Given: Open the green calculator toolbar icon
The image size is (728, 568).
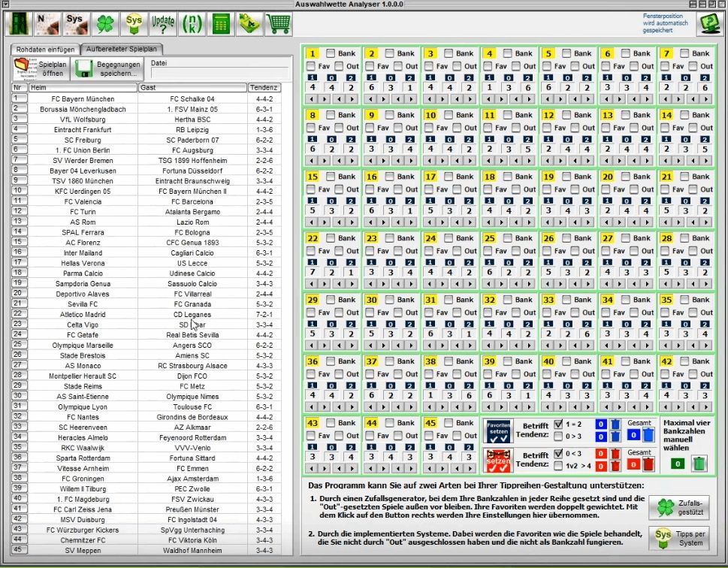Looking at the screenshot, I should click(x=221, y=24).
